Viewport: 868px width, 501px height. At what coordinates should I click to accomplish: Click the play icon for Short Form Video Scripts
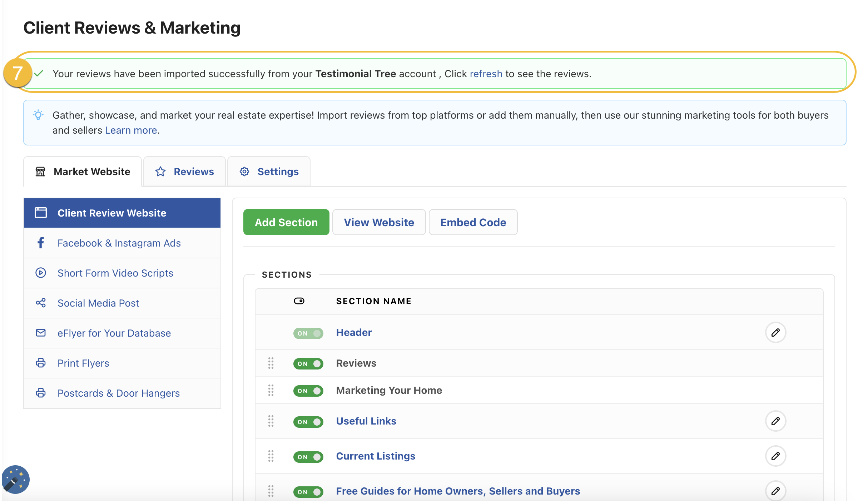click(40, 273)
